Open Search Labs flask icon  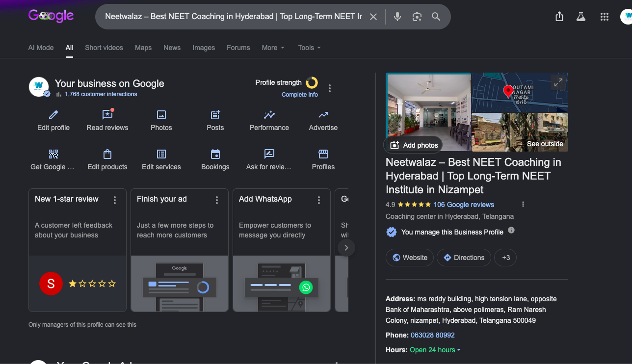click(x=581, y=17)
